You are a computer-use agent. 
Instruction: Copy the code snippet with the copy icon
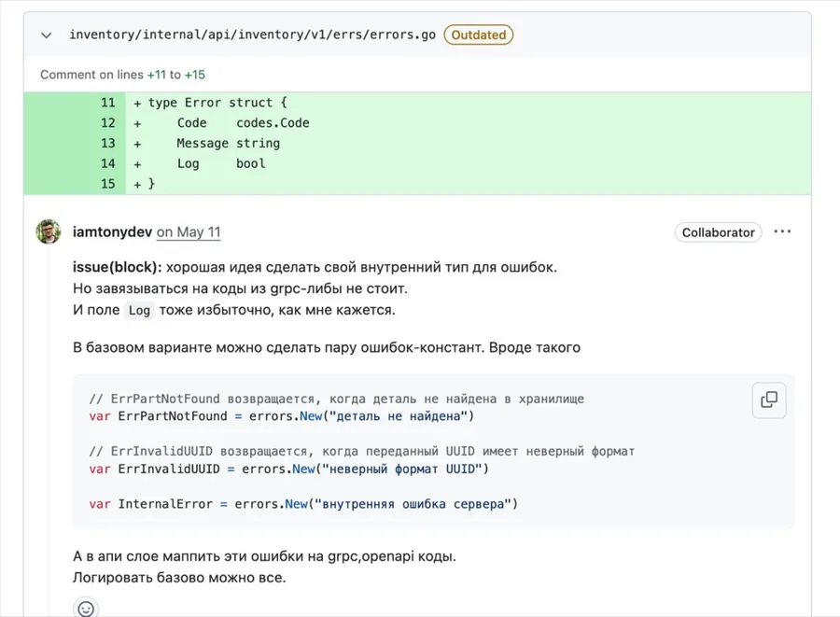769,400
